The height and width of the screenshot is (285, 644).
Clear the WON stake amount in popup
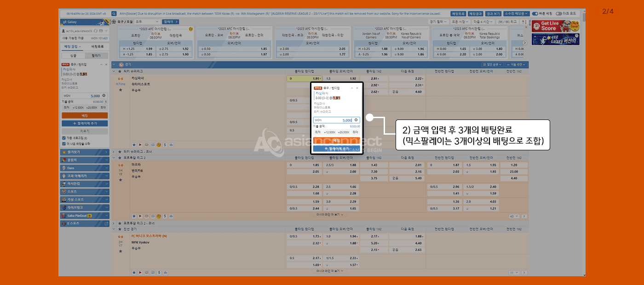pos(356,120)
